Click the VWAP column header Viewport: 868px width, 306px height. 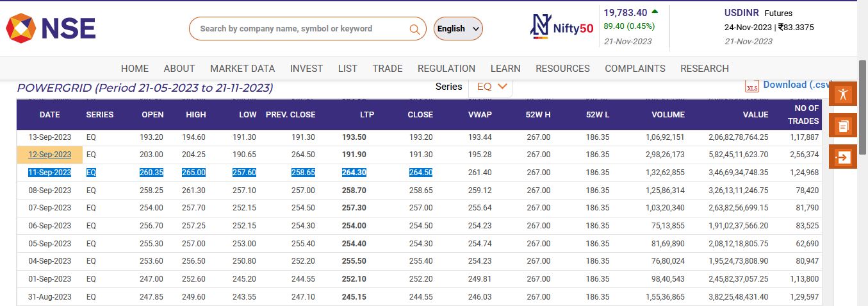pos(480,115)
